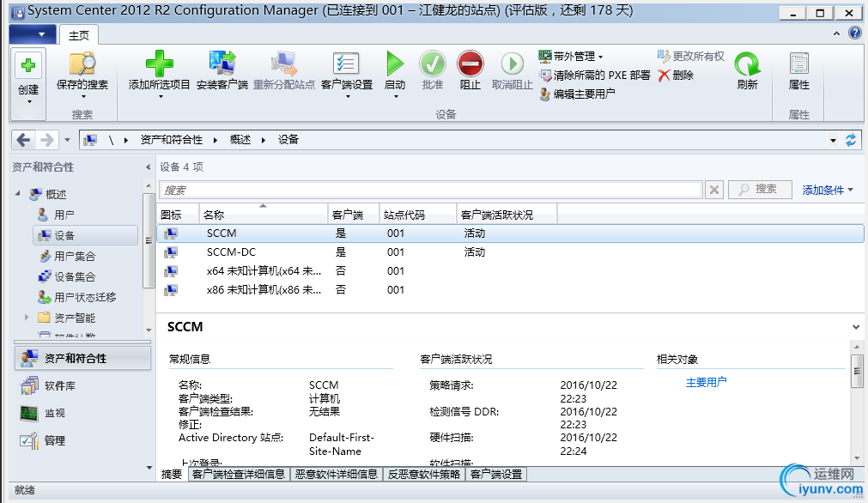Screen dimensions: 868x503
Task: Open 保存的搜索 saved searches
Action: (82, 74)
